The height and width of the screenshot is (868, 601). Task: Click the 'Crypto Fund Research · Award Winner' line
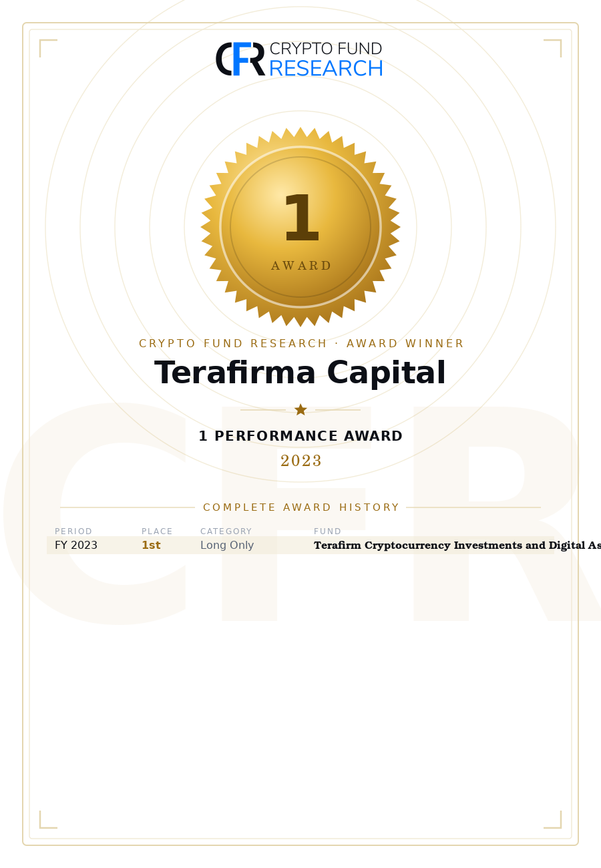coord(300,344)
